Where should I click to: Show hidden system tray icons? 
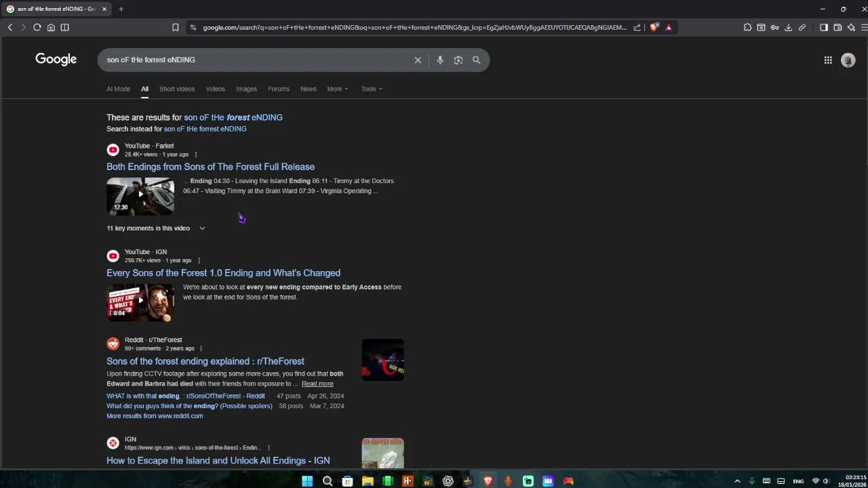coord(737,481)
